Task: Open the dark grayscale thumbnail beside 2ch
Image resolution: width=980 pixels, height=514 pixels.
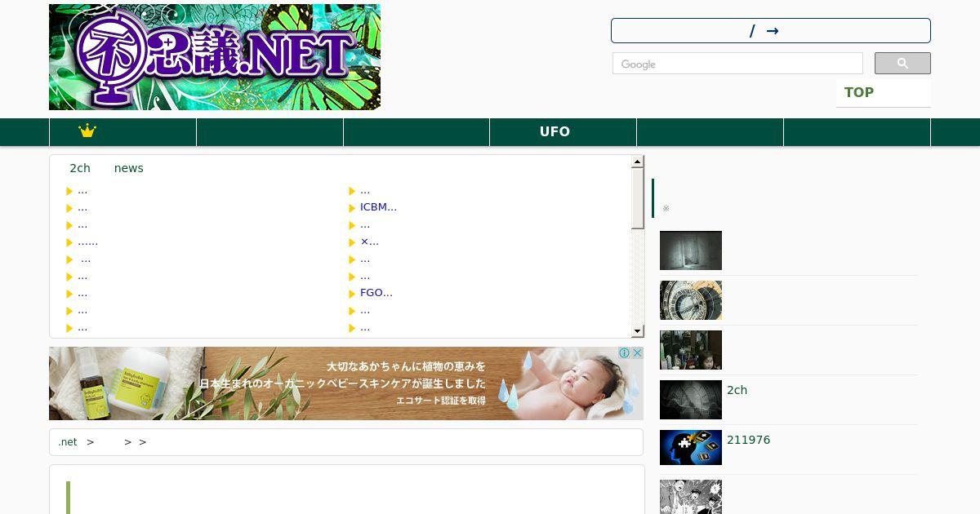Action: click(691, 400)
